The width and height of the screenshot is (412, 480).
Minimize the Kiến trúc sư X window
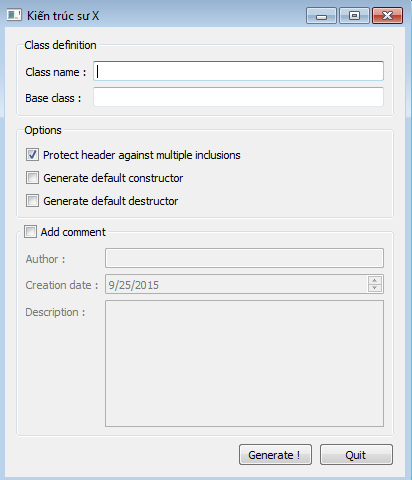tap(321, 16)
